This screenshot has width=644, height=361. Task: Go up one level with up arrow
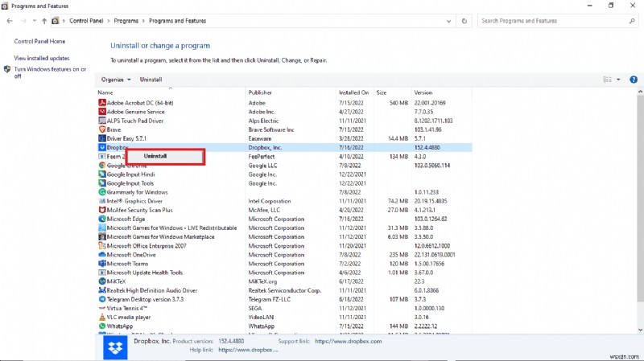click(44, 21)
